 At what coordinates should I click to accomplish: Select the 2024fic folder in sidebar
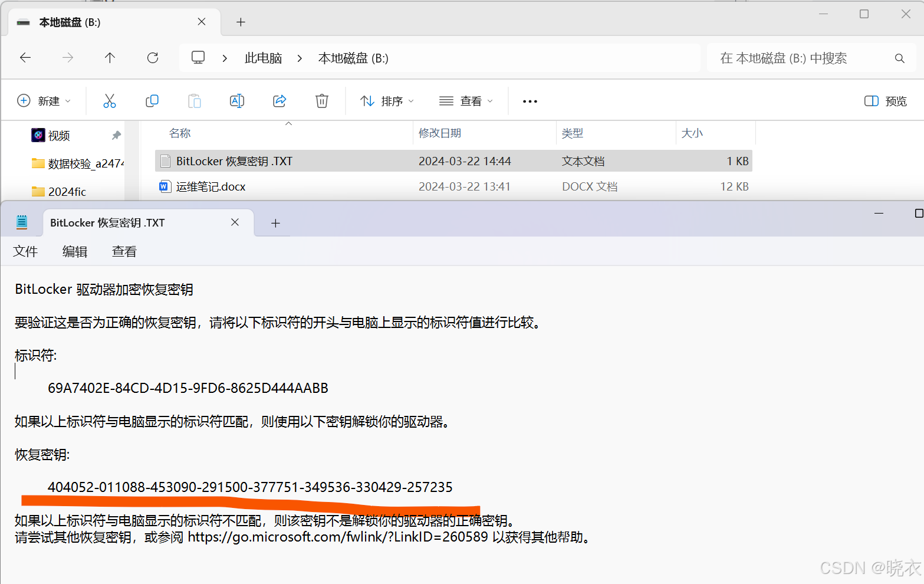59,191
